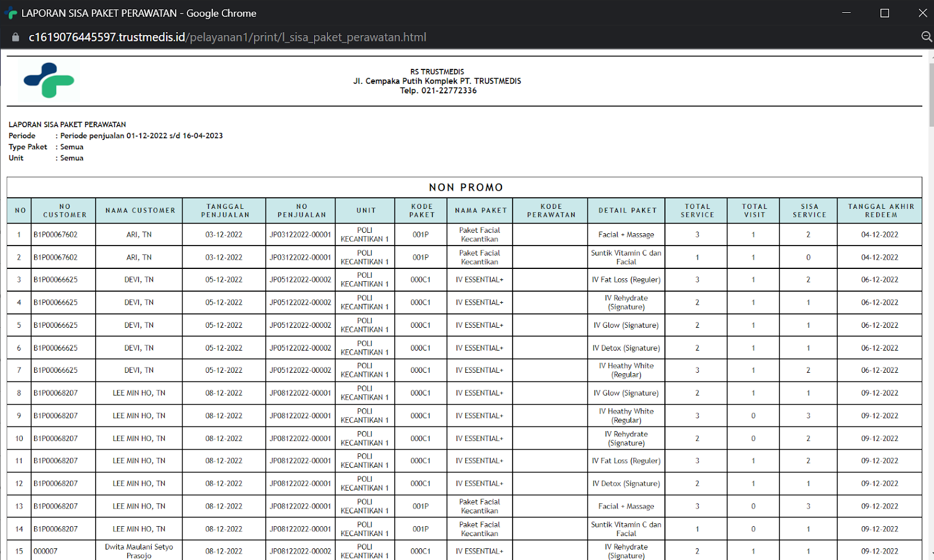Click the Jl. Cempaka Putih address line
934x560 pixels.
pyautogui.click(x=437, y=81)
